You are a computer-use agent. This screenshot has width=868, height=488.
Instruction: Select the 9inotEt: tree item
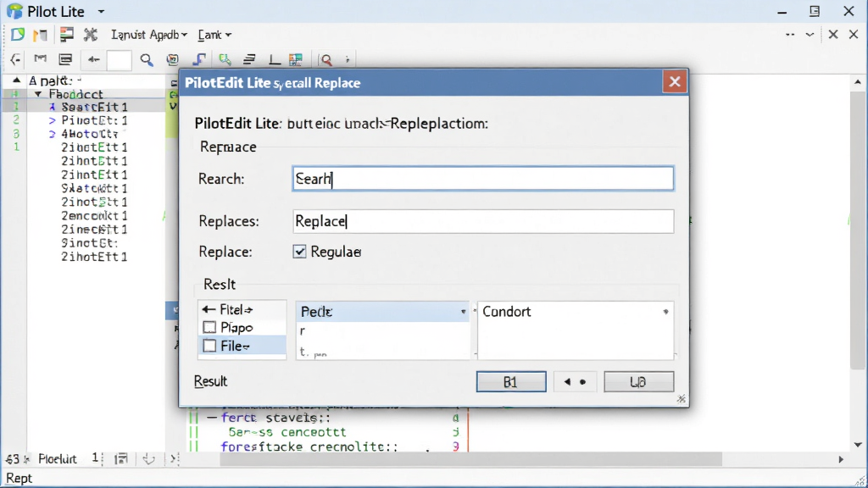(x=89, y=243)
